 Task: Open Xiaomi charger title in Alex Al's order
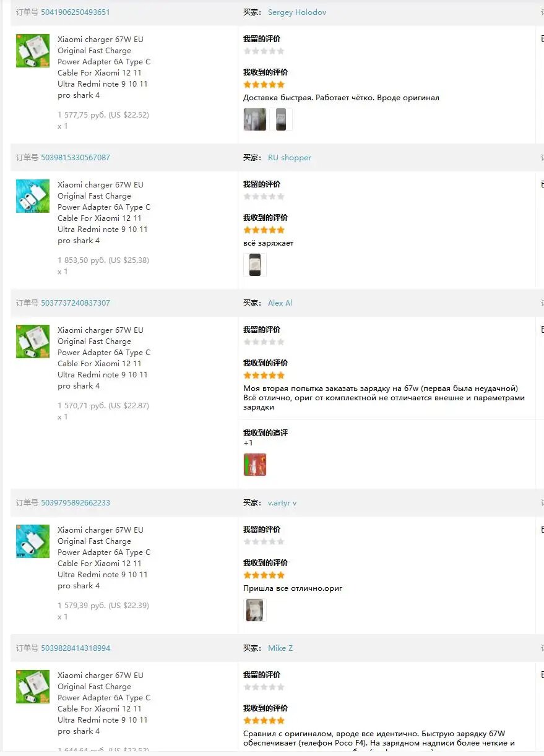click(x=104, y=358)
